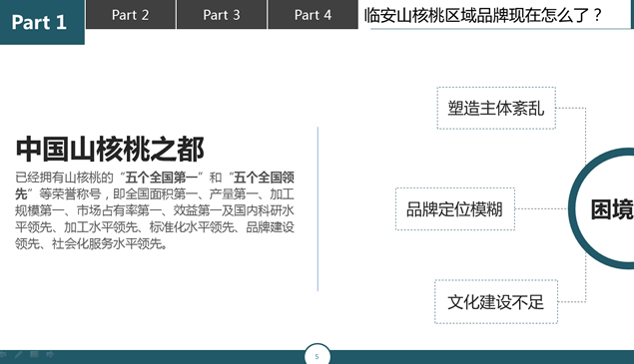
Task: Go to the previous slide arrow
Action: pos(3,355)
